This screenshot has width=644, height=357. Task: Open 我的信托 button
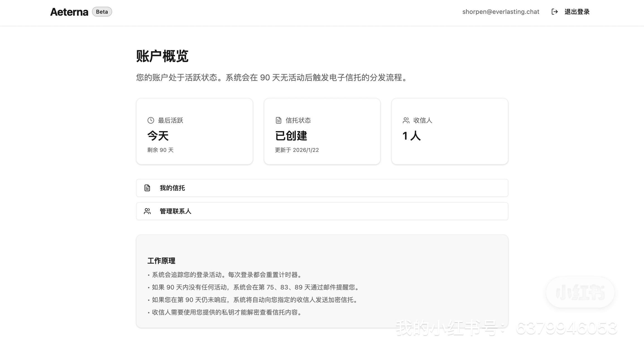(322, 188)
